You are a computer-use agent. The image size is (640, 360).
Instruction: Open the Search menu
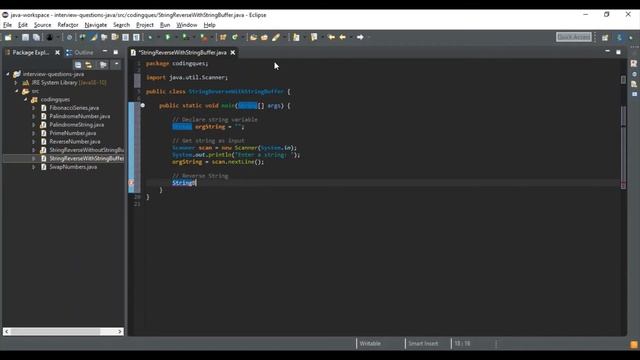(x=121, y=25)
